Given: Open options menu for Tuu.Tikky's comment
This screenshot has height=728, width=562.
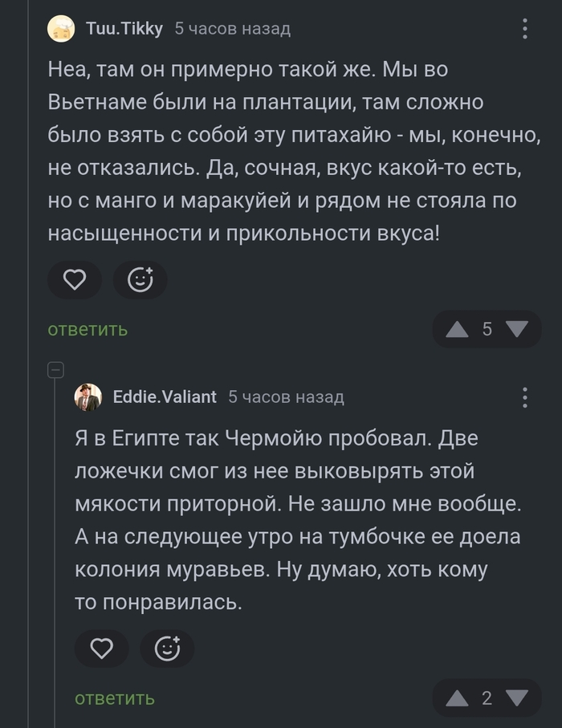Looking at the screenshot, I should tap(525, 30).
